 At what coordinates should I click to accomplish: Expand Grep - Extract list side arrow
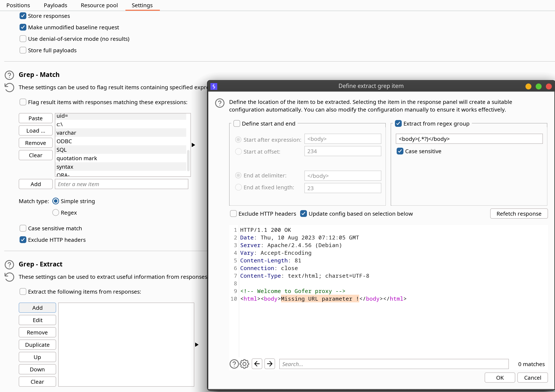(x=197, y=344)
